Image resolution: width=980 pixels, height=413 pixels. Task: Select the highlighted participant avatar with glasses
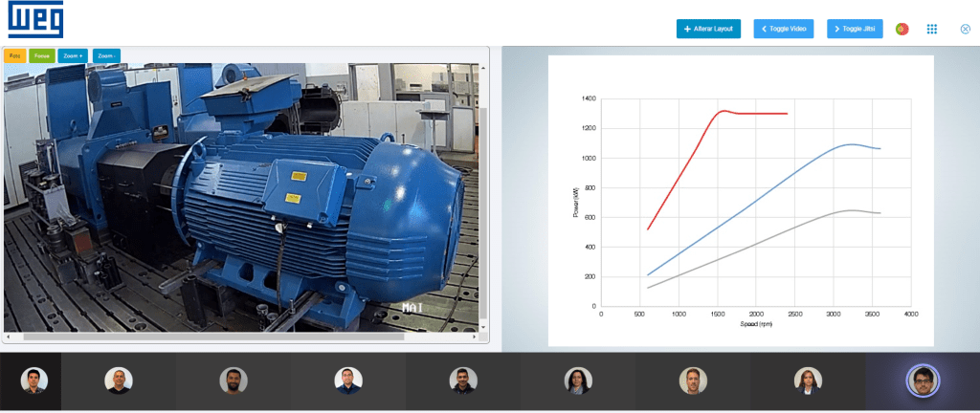pyautogui.click(x=923, y=380)
